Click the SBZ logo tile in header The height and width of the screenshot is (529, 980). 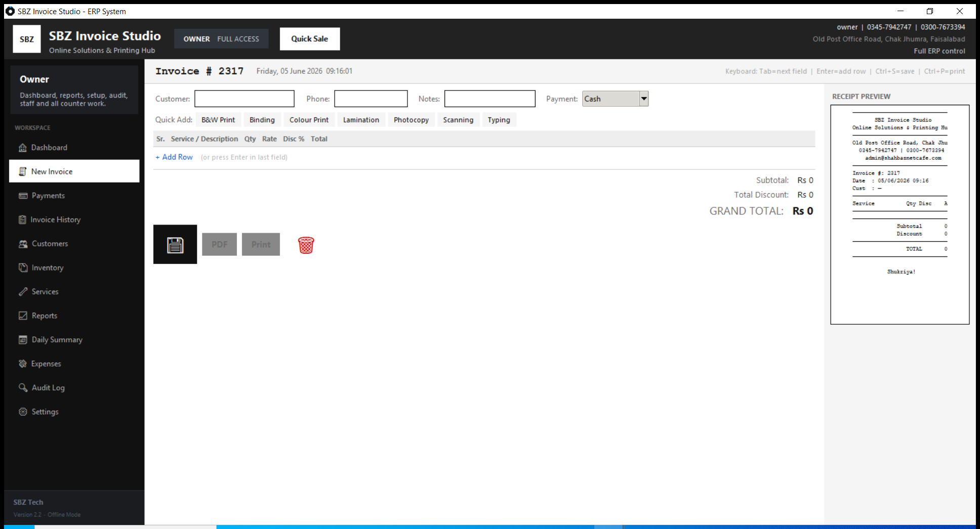click(27, 39)
